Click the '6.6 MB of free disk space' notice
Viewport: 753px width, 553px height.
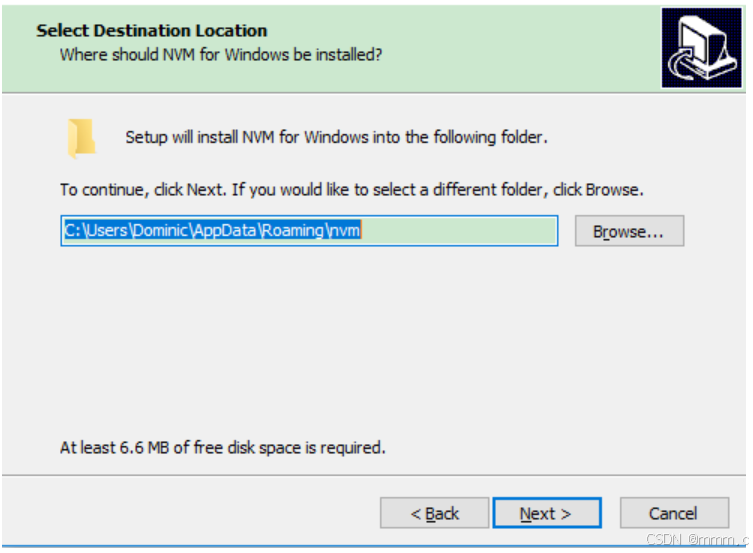tap(222, 447)
